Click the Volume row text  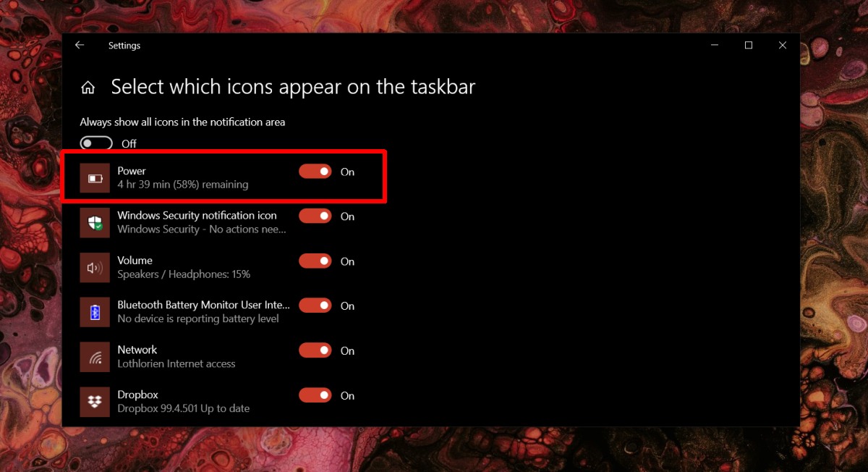click(135, 261)
